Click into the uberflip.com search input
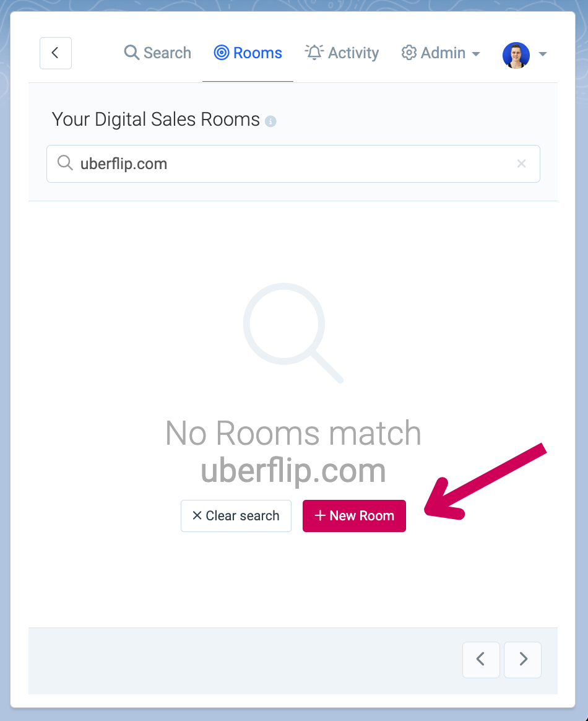 tap(293, 164)
